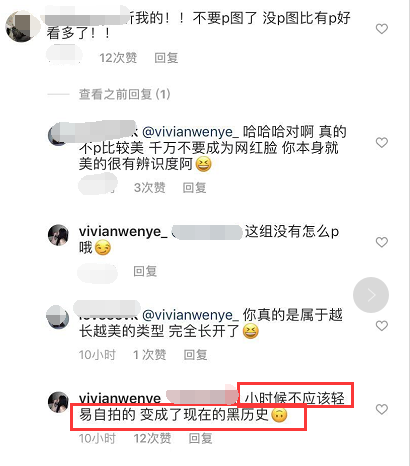Viewport: 410px width, 466px height.
Task: Open @vivianwenye_ mention in 哈哈哈对啊 reply
Action: click(x=190, y=132)
